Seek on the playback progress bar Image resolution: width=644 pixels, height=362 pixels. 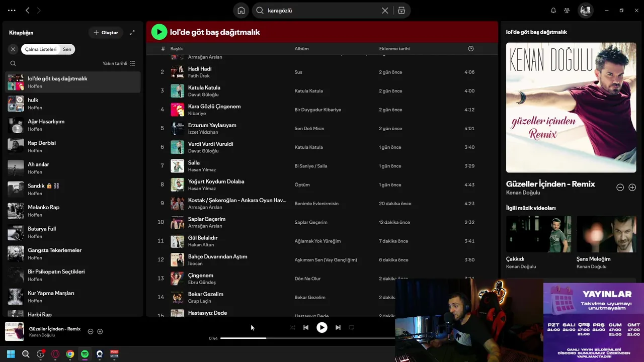(308, 338)
